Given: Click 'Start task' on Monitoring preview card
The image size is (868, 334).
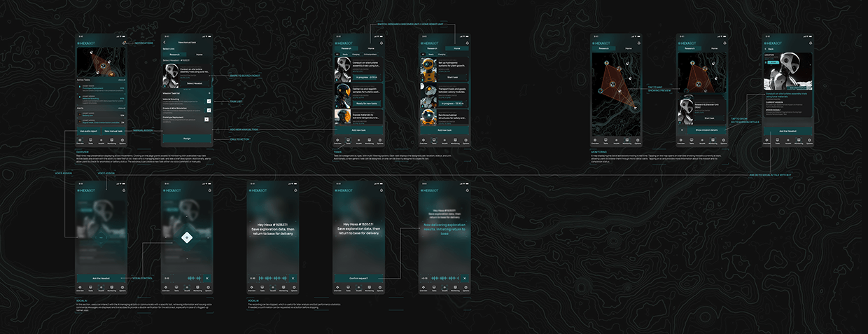Looking at the screenshot, I should coord(710,118).
